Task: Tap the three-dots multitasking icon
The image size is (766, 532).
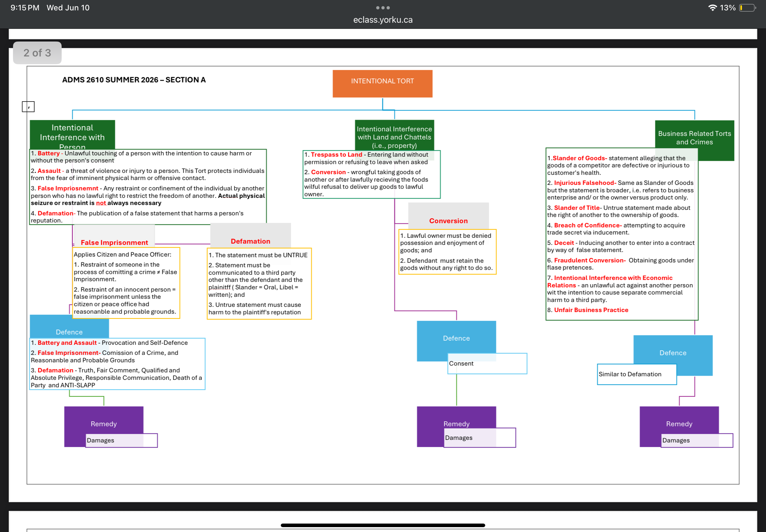Action: [383, 8]
